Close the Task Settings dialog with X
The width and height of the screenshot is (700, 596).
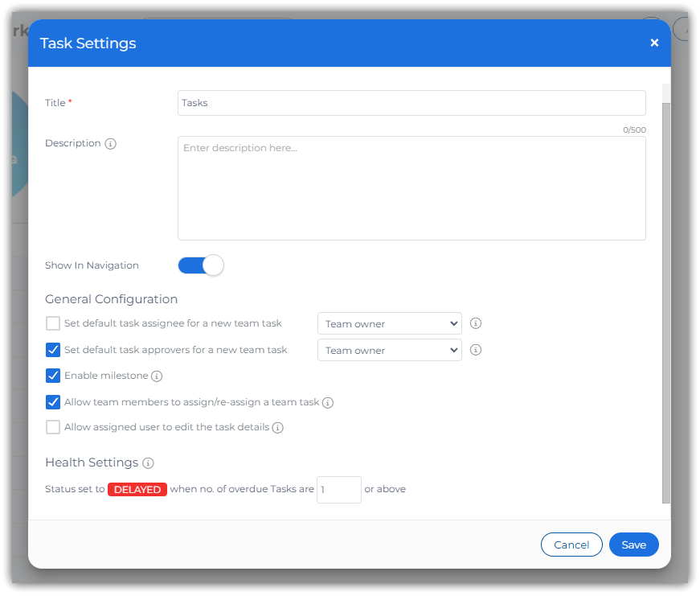tap(654, 43)
